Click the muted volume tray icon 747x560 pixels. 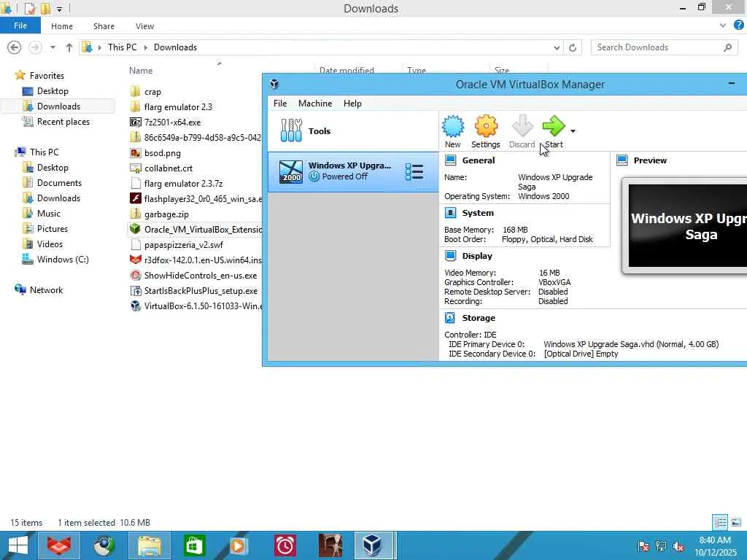(678, 546)
